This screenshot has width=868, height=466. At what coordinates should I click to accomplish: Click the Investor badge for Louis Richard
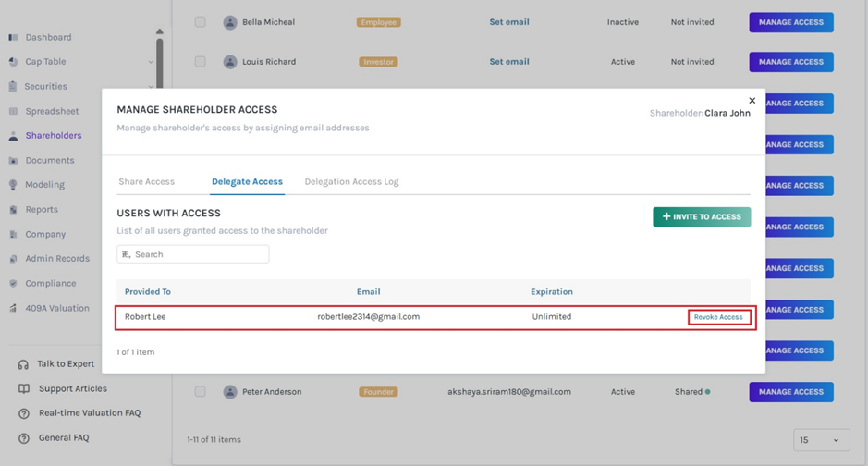tap(379, 62)
